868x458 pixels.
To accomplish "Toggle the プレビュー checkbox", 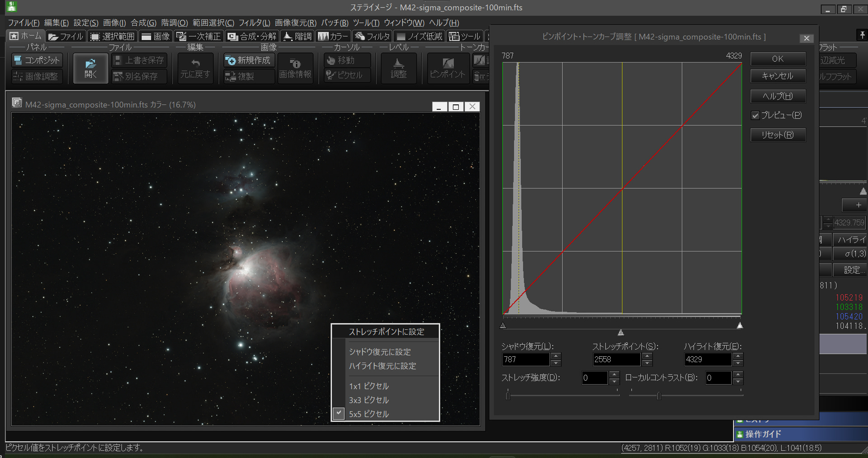I will tap(755, 115).
